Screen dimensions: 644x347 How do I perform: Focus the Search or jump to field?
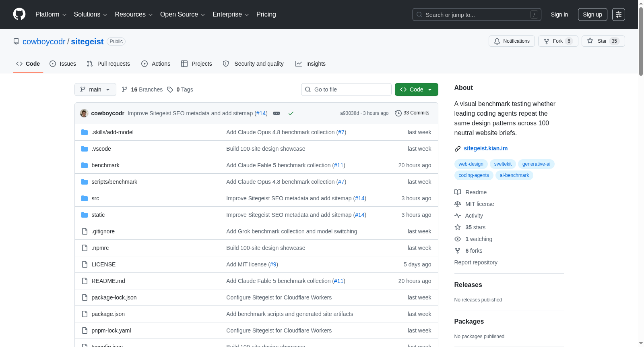click(477, 15)
